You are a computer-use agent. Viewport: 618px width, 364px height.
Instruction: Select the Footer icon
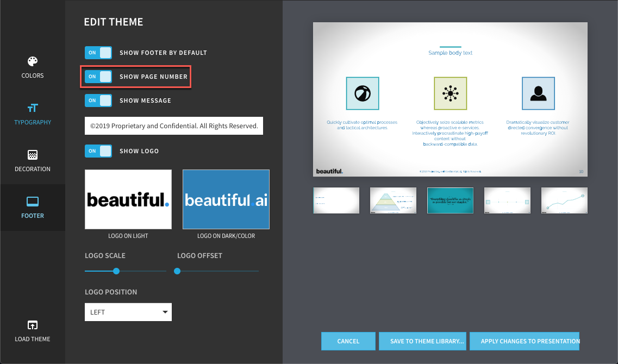(32, 202)
